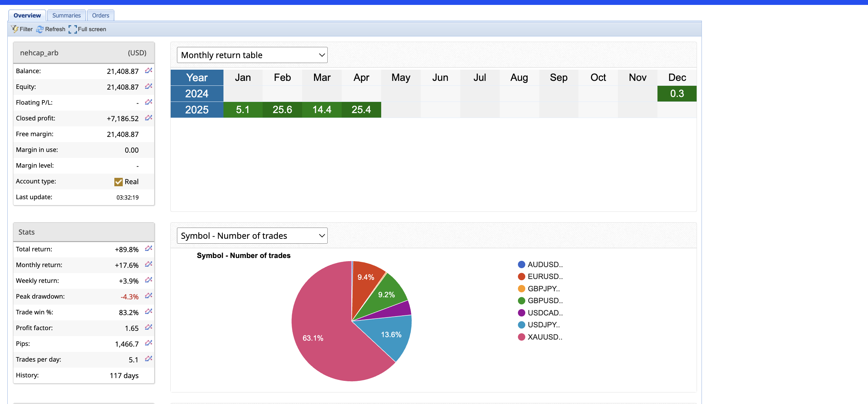The width and height of the screenshot is (868, 404).
Task: Open chart icon next to Balance
Action: [149, 71]
